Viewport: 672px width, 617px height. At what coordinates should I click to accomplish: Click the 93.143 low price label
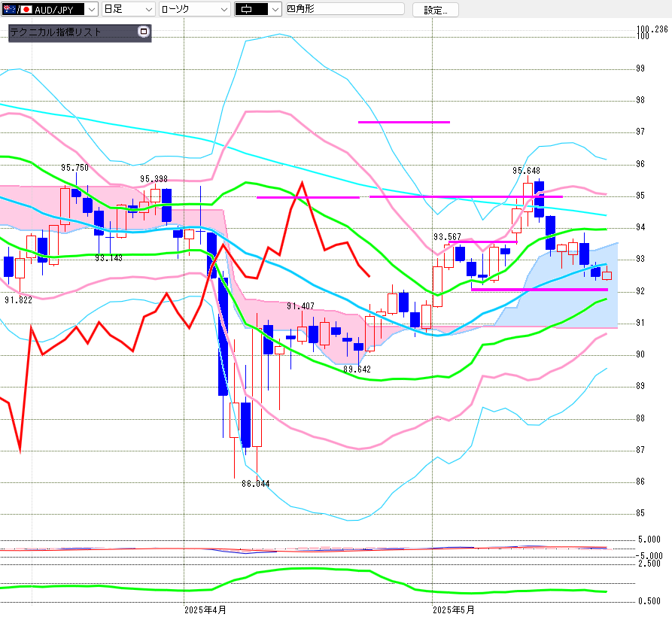pos(108,258)
